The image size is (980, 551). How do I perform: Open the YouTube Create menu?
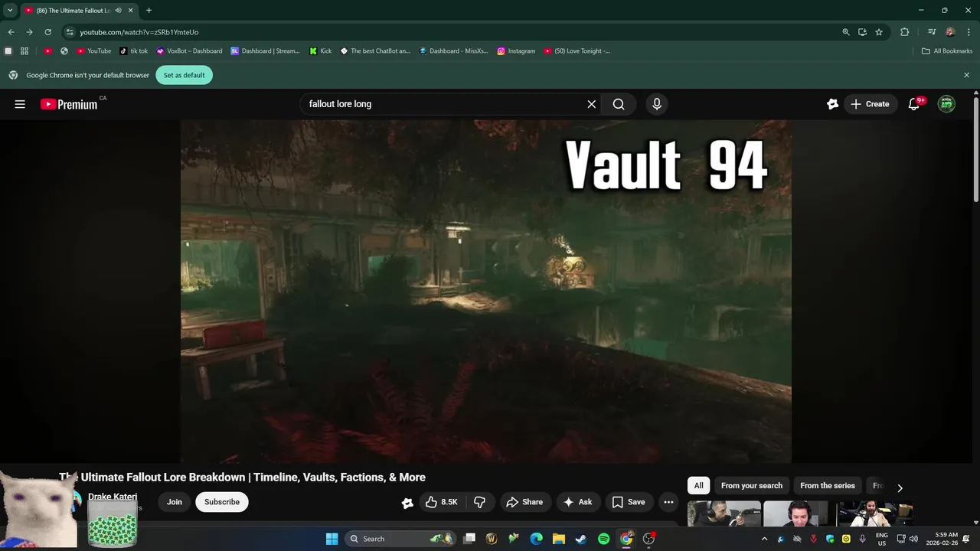click(871, 104)
